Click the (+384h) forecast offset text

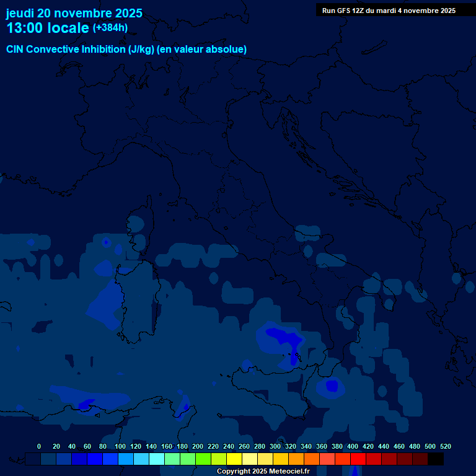tap(110, 28)
